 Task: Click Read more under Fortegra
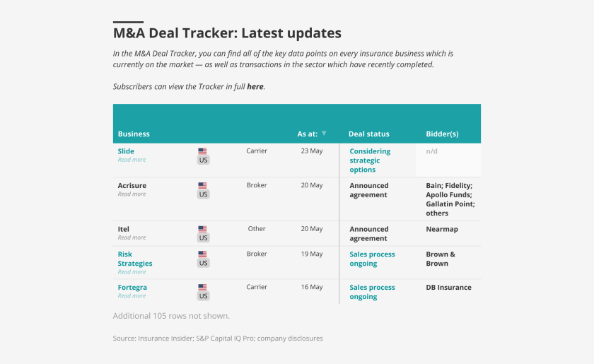(x=132, y=296)
